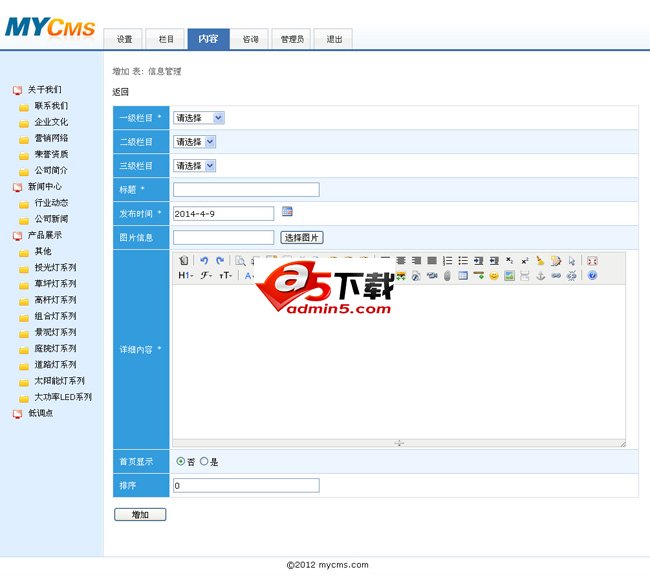The width and height of the screenshot is (650, 576).
Task: Justify text in the editor
Action: coord(432,261)
